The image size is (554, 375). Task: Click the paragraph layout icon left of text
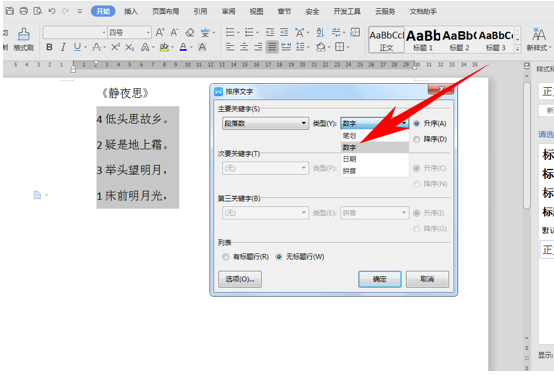(37, 195)
